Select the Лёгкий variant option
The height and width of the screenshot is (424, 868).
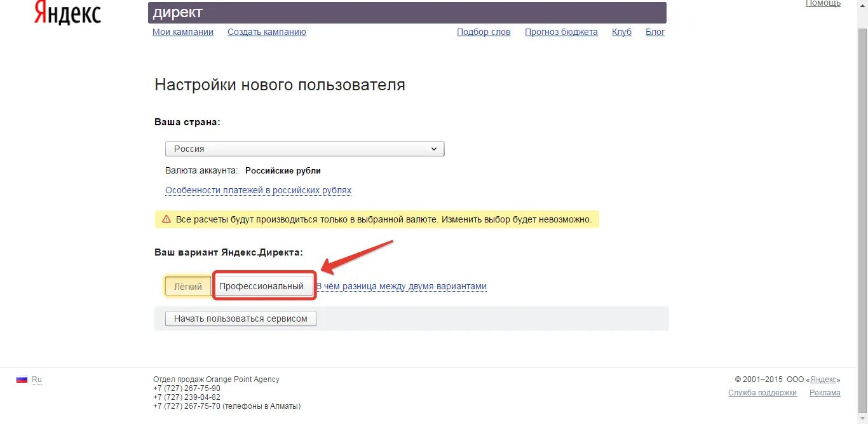[187, 286]
